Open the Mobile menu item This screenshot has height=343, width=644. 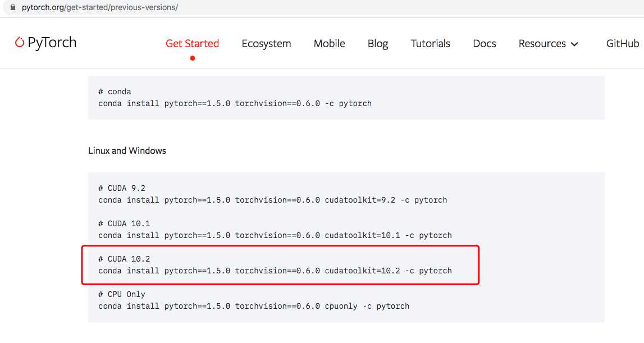point(329,44)
